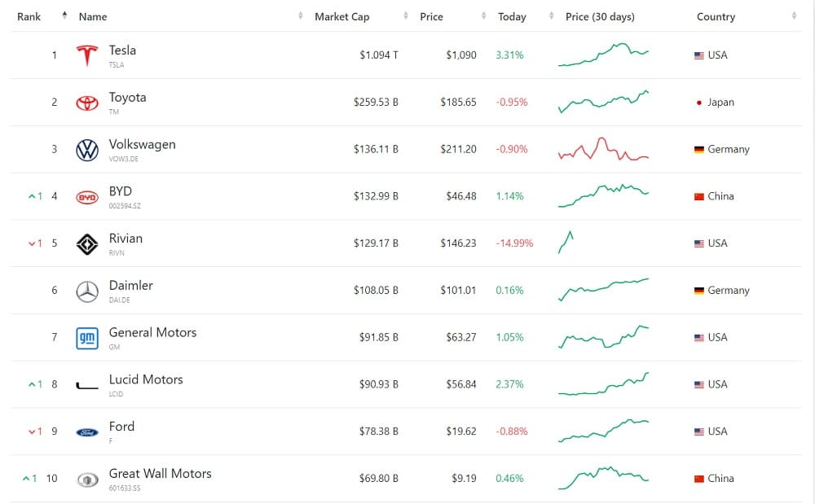
Task: Sort table by Rank column arrow
Action: [64, 15]
